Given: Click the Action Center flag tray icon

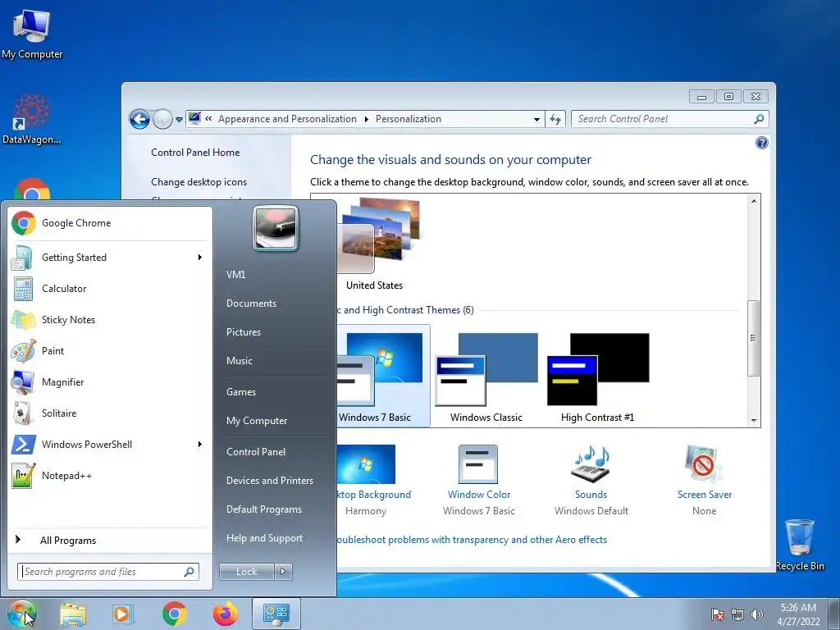Looking at the screenshot, I should (717, 614).
